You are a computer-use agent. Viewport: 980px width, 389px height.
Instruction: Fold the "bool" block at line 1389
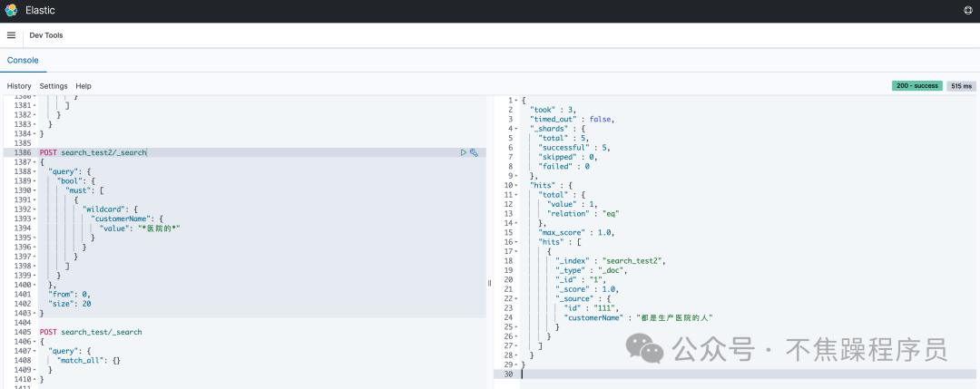click(x=34, y=181)
